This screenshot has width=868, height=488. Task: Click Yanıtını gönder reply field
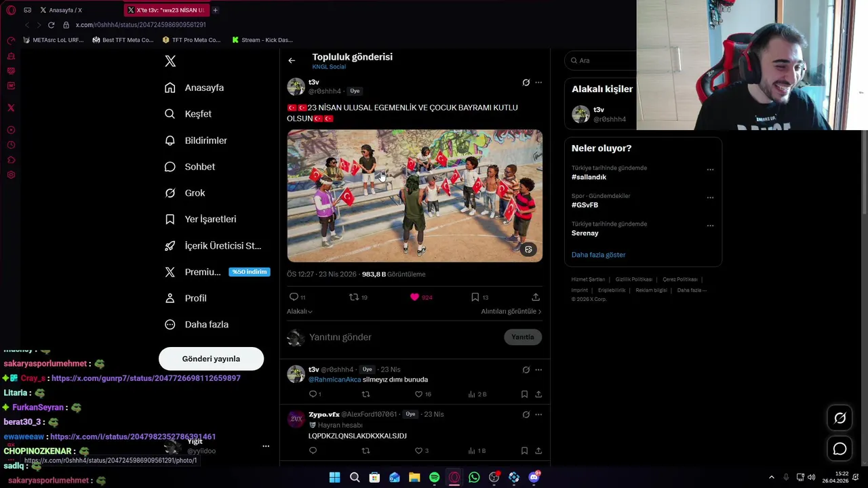[403, 337]
